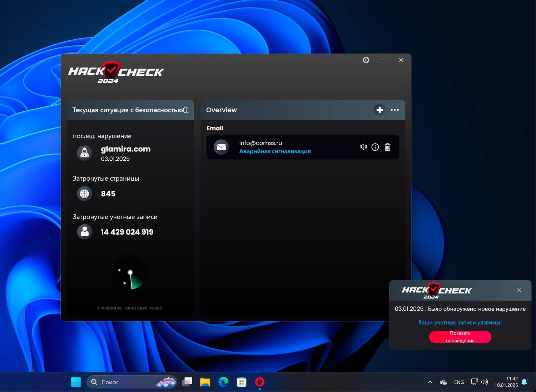Click the Аварийная сигнализация status link

[x=275, y=151]
